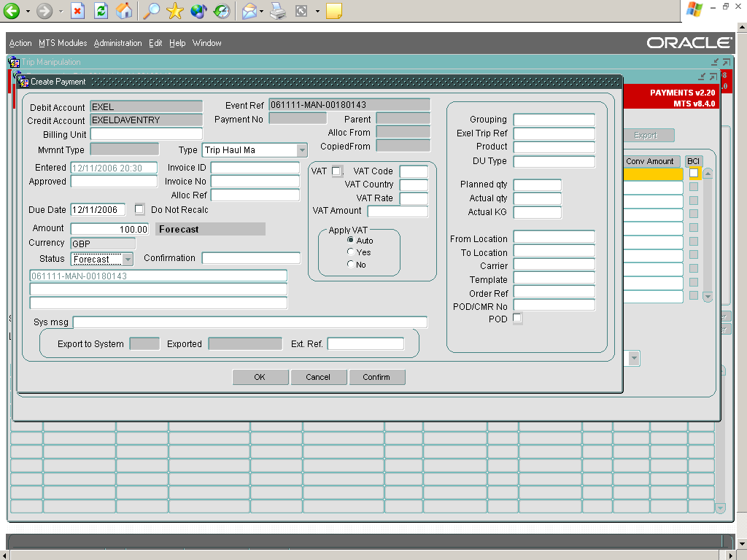Viewport: 747px width, 560px height.
Task: Open the Forward button history dropdown arrow
Action: (x=61, y=12)
